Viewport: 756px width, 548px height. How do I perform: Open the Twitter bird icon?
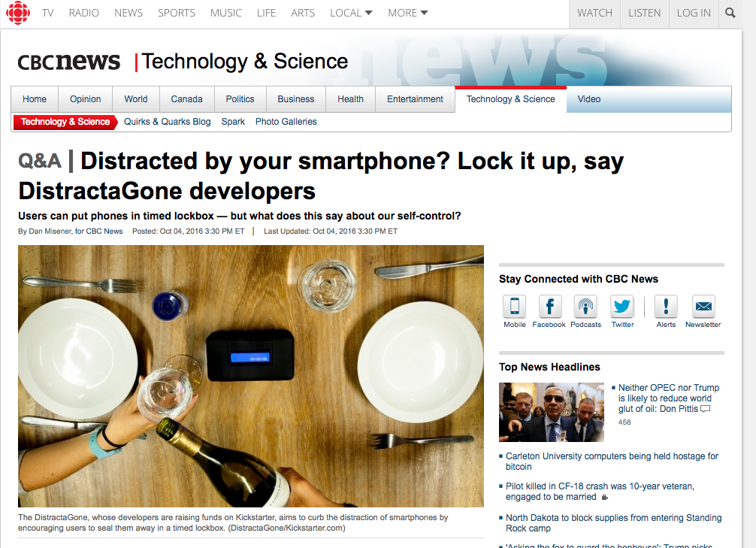coord(621,306)
